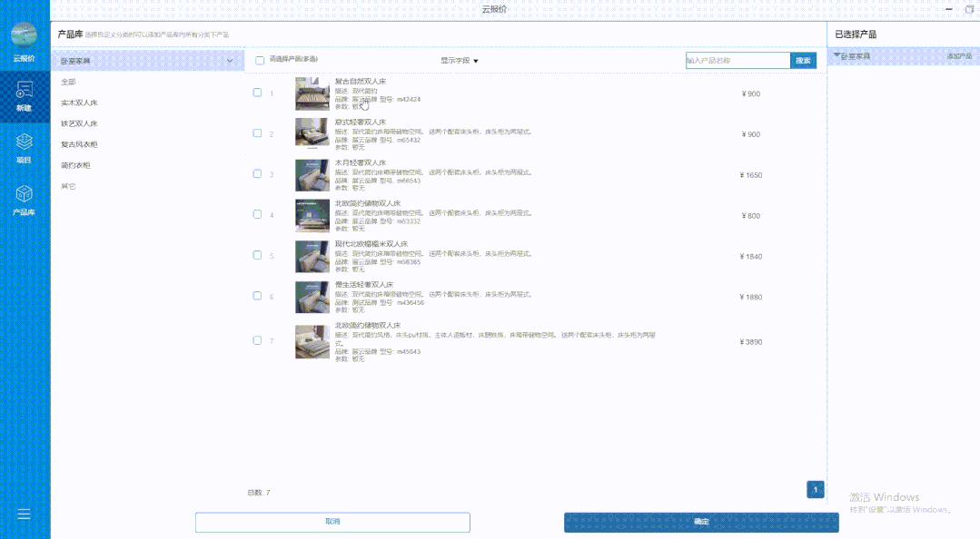Click the ¥800 price
This screenshot has width=980, height=539.
[750, 215]
